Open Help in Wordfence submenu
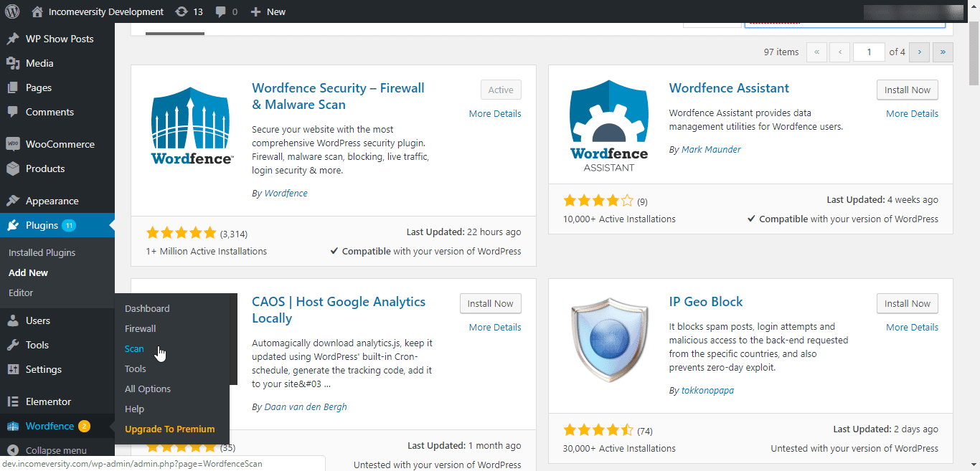The height and width of the screenshot is (471, 980). (134, 409)
